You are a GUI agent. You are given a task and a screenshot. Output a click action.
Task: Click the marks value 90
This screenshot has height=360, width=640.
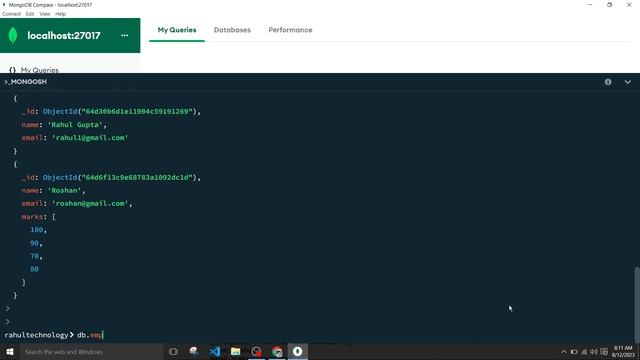pos(34,243)
